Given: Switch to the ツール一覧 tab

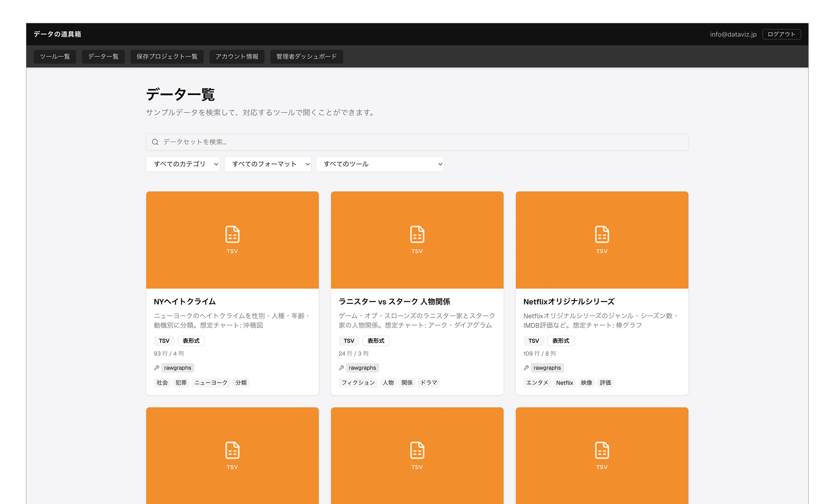Looking at the screenshot, I should 54,57.
